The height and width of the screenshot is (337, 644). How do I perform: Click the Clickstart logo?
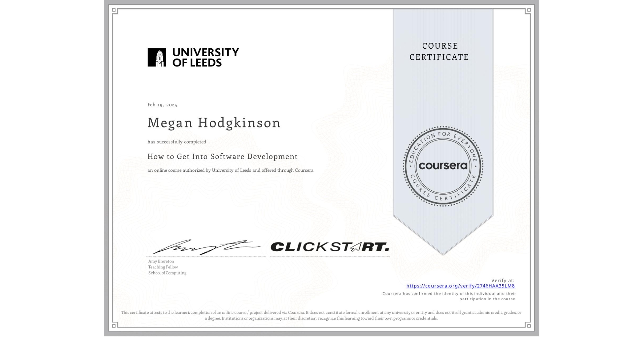point(330,247)
